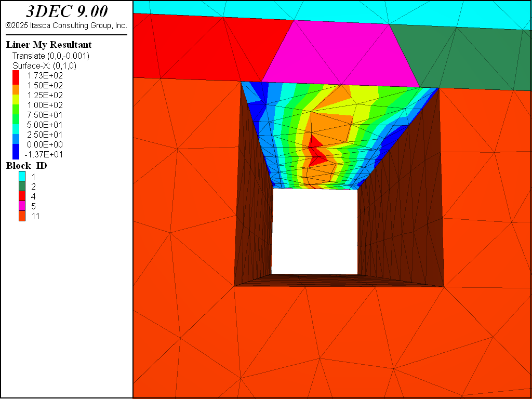Select Block ID 4 red swatch
The image size is (532, 399).
[22, 196]
